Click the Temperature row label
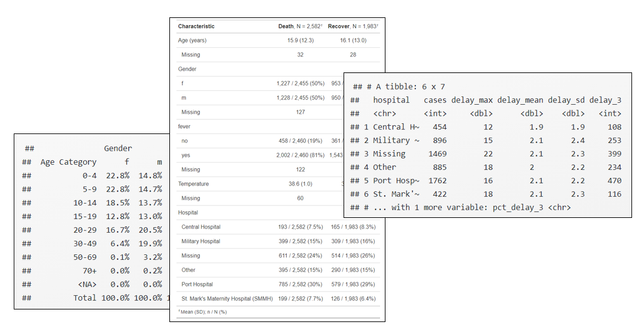The width and height of the screenshot is (644, 331). coord(193,184)
